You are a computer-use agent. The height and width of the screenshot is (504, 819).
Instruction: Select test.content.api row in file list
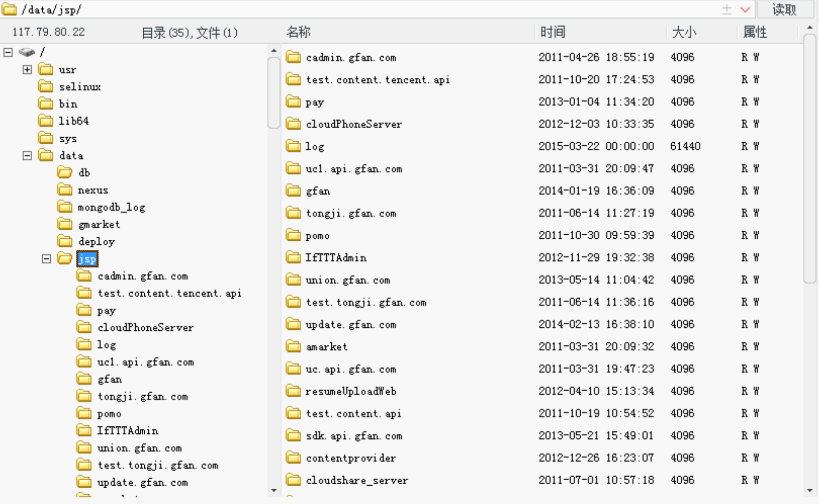542,413
